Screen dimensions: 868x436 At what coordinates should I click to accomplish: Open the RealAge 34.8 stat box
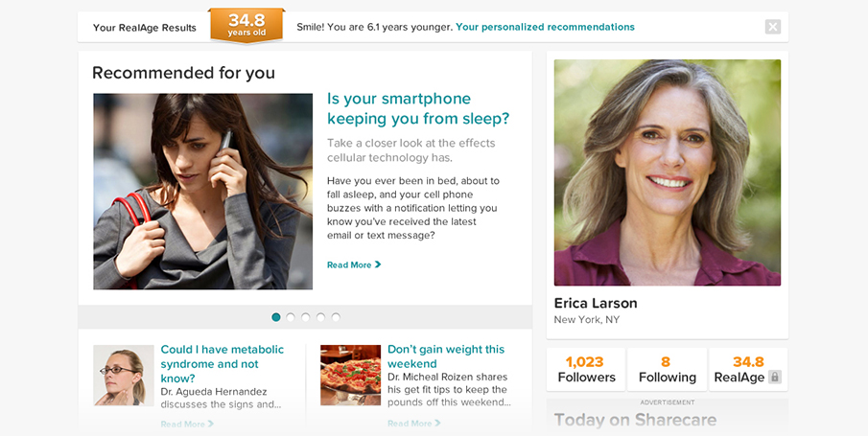click(x=748, y=370)
